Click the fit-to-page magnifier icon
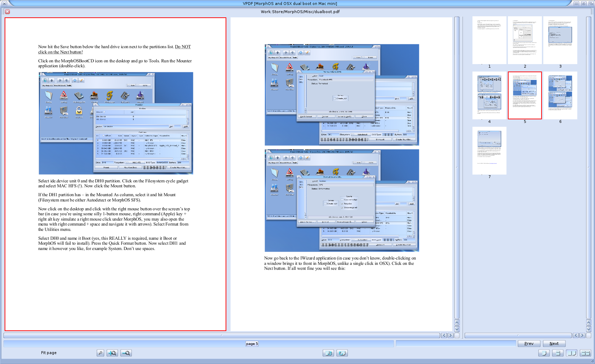595x364 pixels. 101,353
